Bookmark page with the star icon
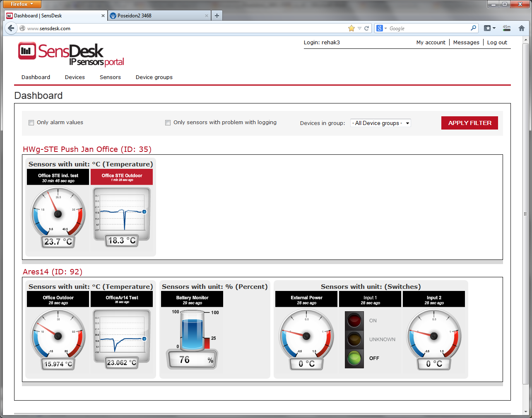 coord(351,28)
